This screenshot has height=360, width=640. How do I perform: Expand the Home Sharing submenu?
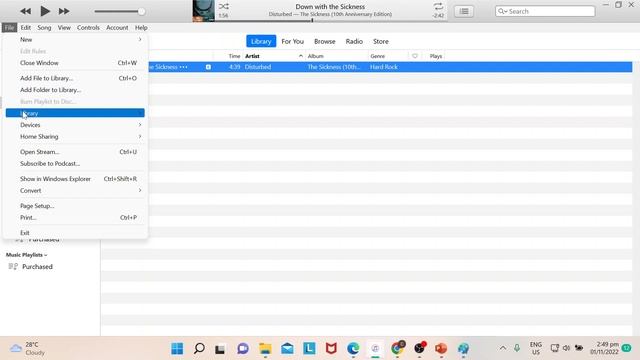pyautogui.click(x=75, y=136)
